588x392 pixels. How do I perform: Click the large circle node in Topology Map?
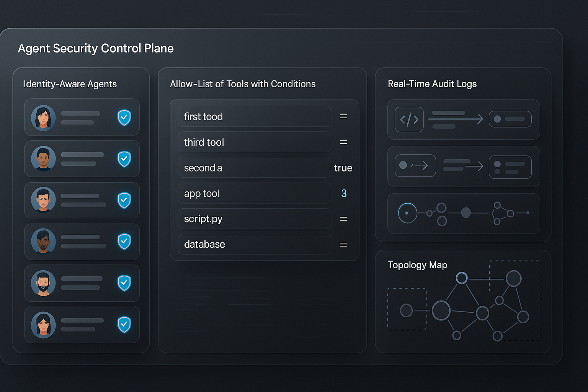pos(441,310)
